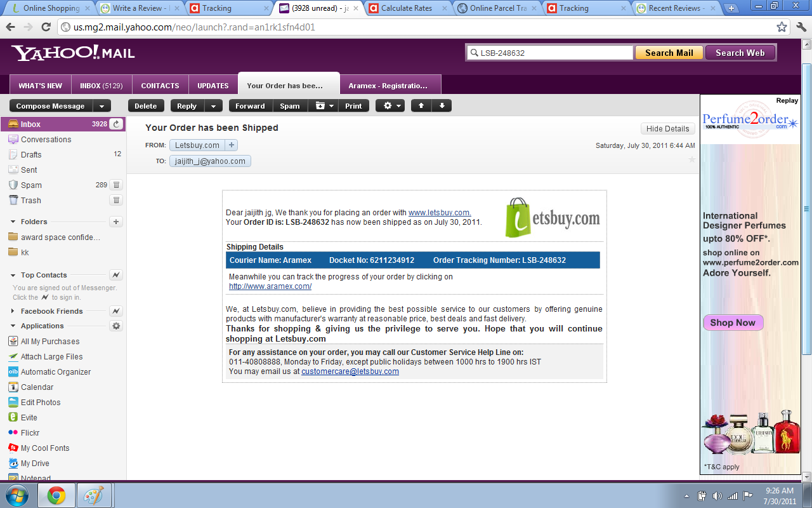Show hidden system tray icons

[x=687, y=495]
